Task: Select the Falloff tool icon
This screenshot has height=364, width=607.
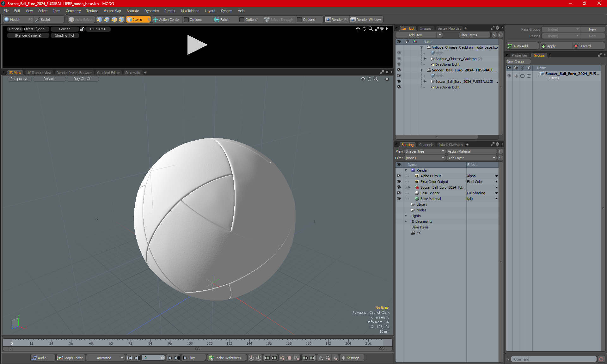Action: [x=217, y=20]
